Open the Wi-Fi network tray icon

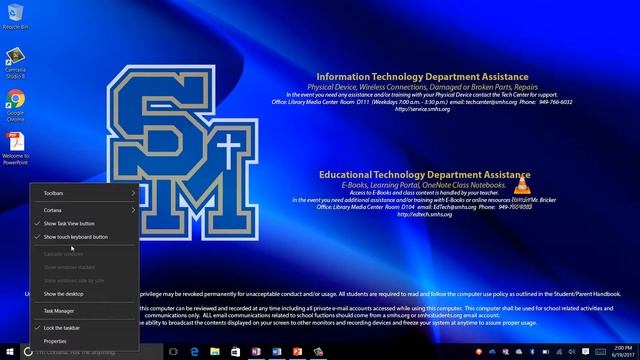coord(559,351)
